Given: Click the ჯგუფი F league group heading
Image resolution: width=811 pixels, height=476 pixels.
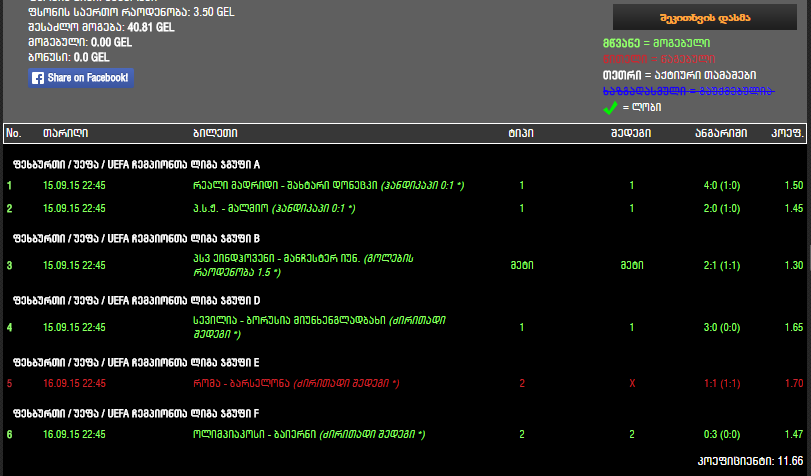Looking at the screenshot, I should click(x=137, y=414).
